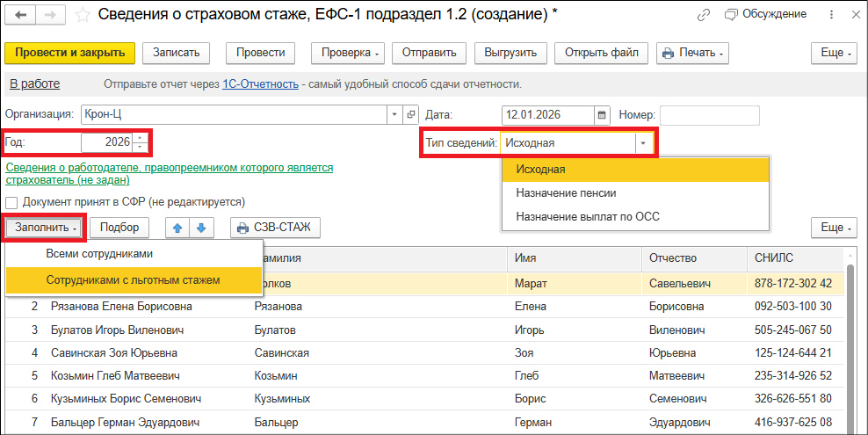Click the Год stepper spinner
This screenshot has width=868, height=435.
(x=141, y=142)
